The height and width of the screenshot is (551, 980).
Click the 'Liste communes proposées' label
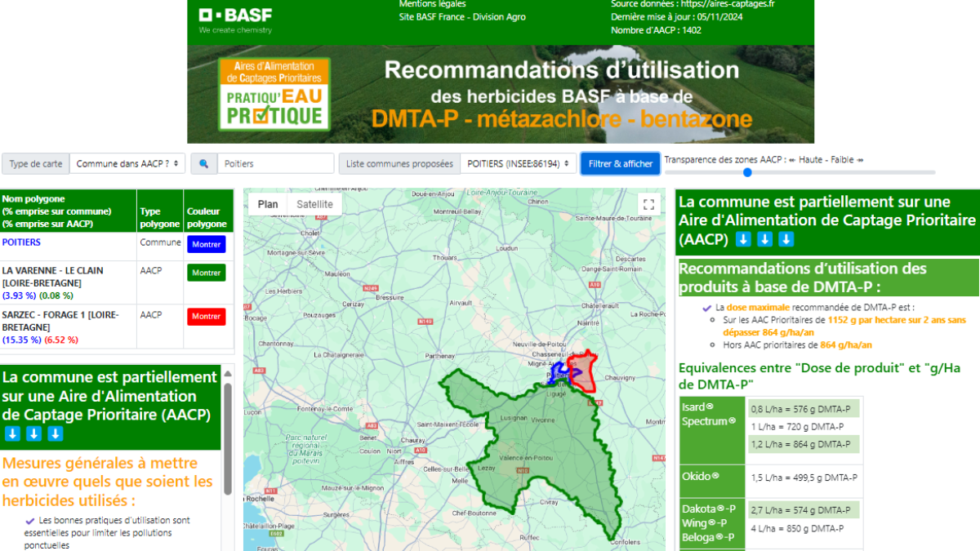399,163
